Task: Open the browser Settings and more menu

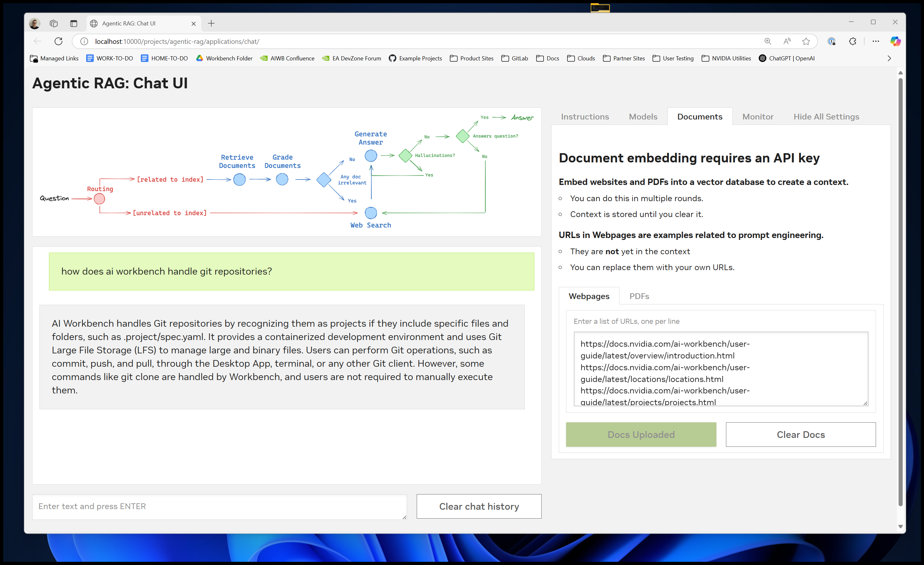Action: 876,41
